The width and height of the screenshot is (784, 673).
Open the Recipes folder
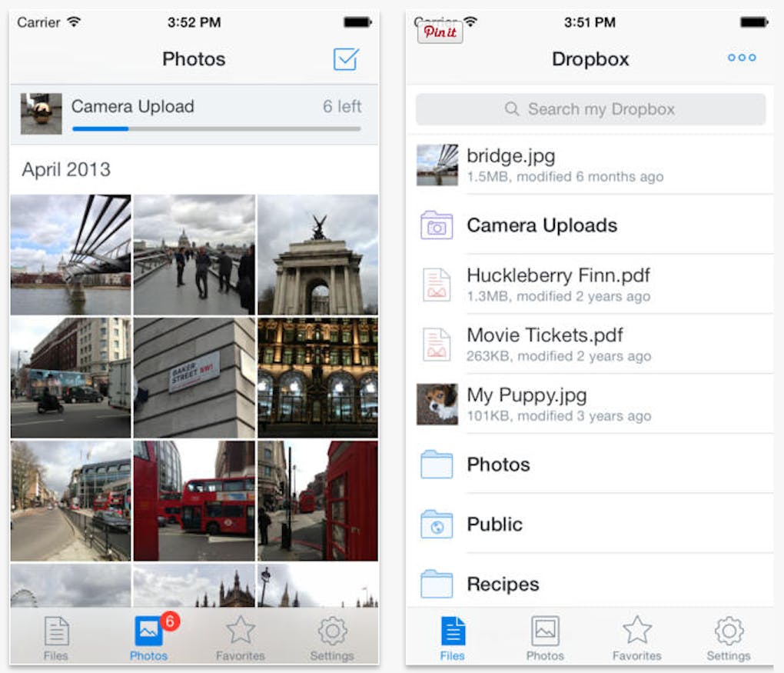[503, 584]
